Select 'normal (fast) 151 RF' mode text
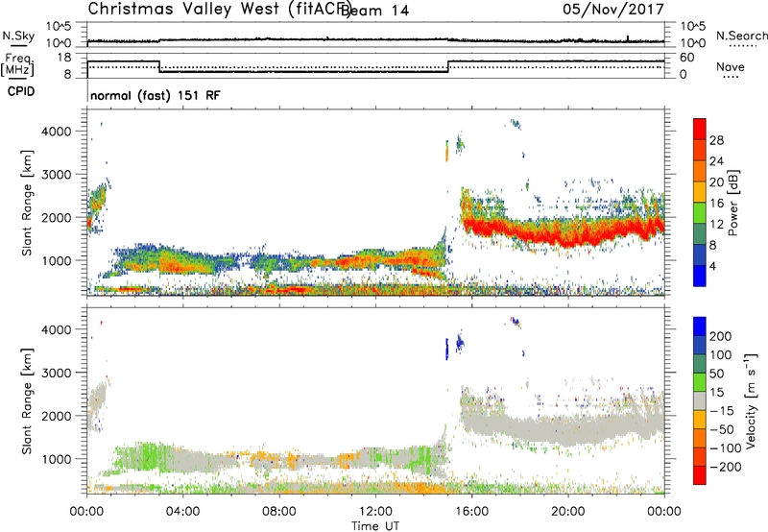The image size is (768, 532). tap(156, 95)
